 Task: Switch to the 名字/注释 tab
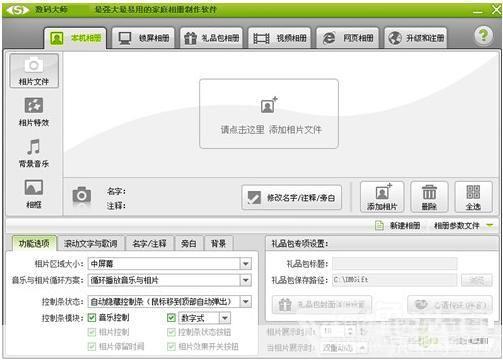point(149,244)
